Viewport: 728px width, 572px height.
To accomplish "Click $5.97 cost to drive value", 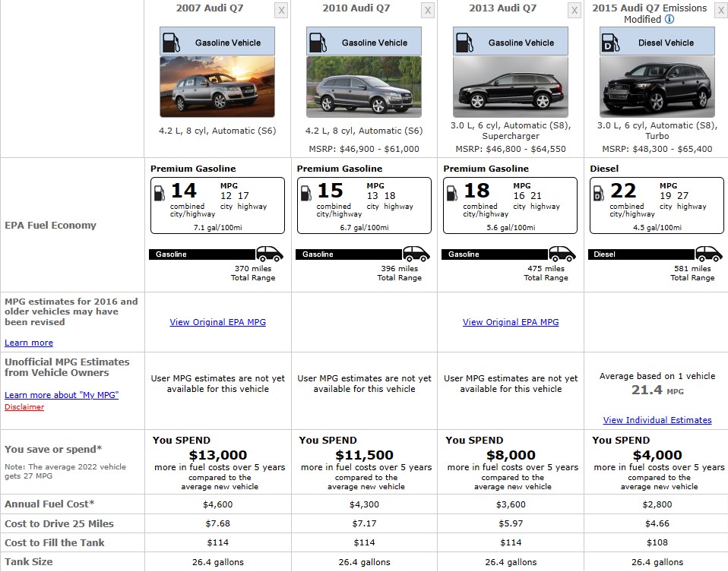I will pyautogui.click(x=511, y=523).
